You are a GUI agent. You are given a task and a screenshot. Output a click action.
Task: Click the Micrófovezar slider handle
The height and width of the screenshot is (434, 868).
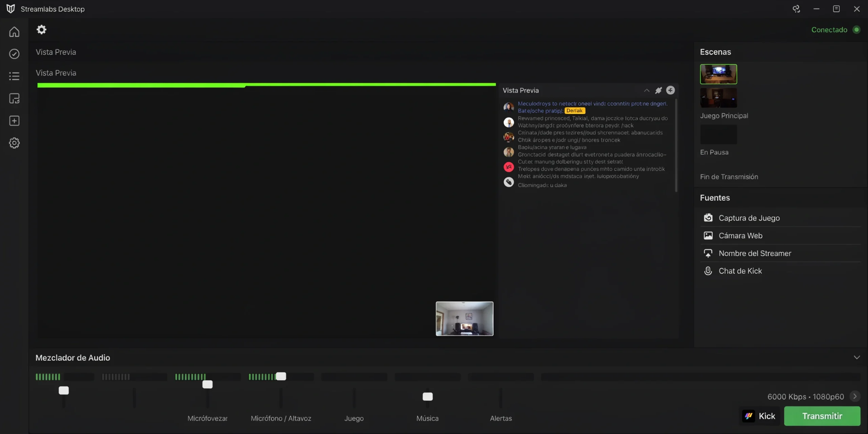208,384
